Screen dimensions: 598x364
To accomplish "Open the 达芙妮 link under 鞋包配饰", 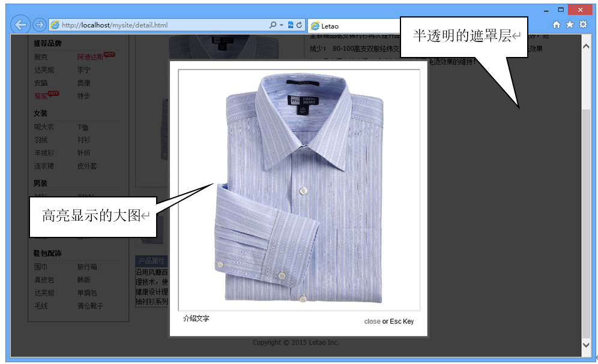I will [44, 293].
